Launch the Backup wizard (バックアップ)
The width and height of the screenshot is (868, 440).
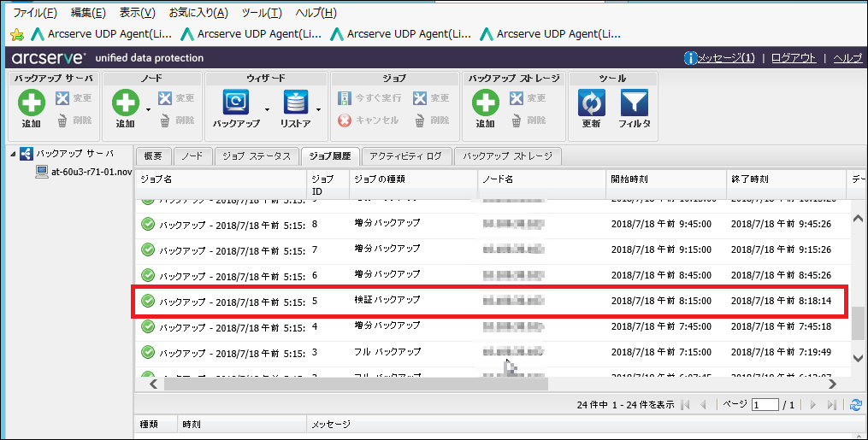[x=236, y=109]
